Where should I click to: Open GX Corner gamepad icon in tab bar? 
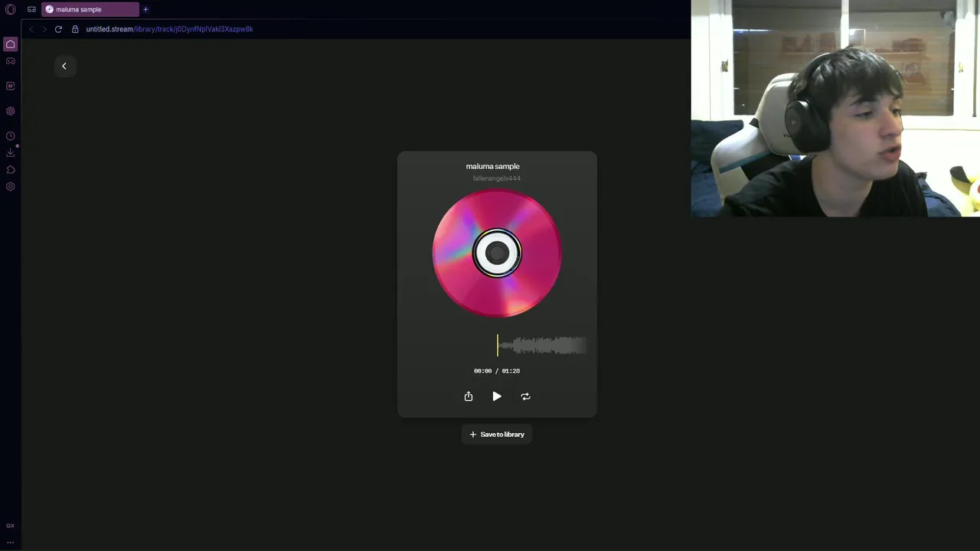pos(31,9)
